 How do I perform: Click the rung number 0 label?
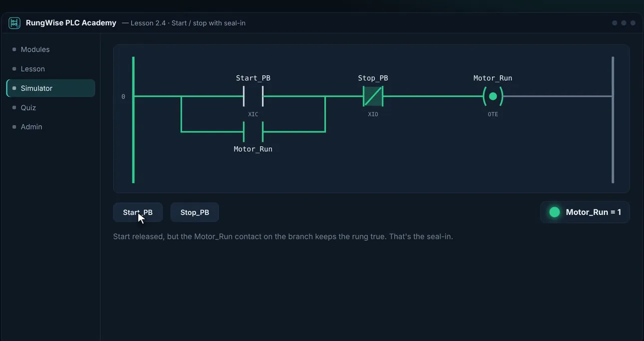tap(123, 97)
